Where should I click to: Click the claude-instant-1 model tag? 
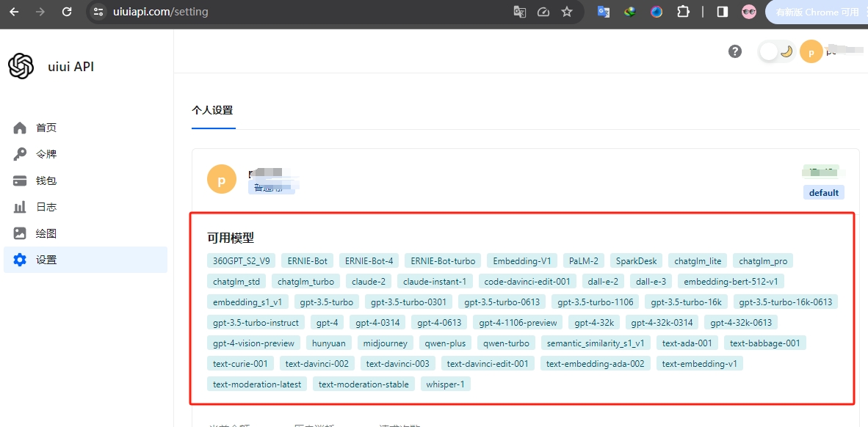coord(435,282)
